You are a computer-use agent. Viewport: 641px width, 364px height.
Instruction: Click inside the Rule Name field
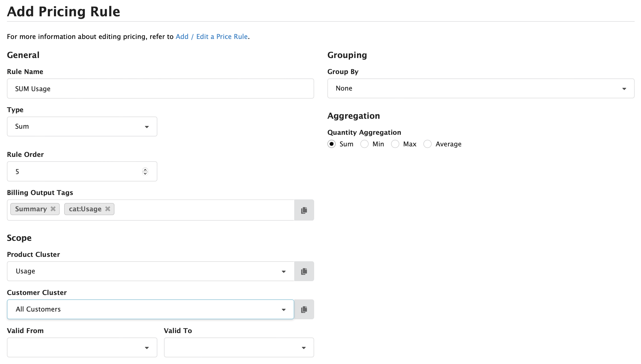click(x=160, y=89)
